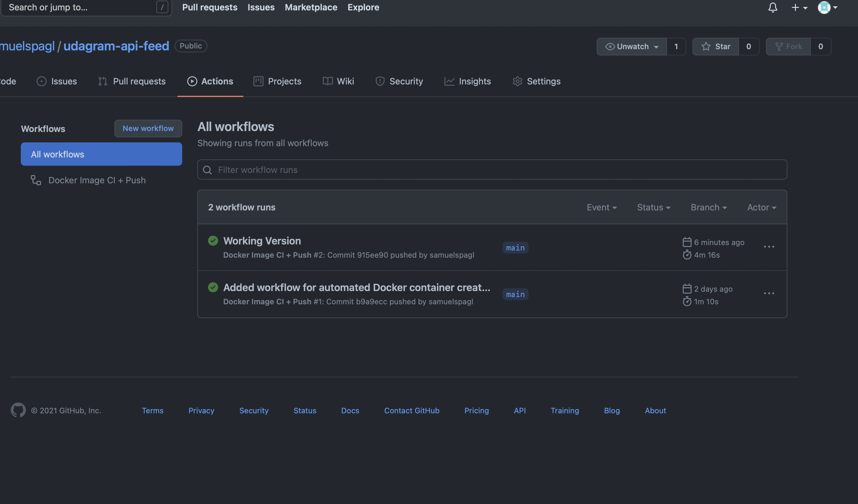This screenshot has width=858, height=504.
Task: Select Docker Image CI + Push workflow
Action: coord(97,180)
